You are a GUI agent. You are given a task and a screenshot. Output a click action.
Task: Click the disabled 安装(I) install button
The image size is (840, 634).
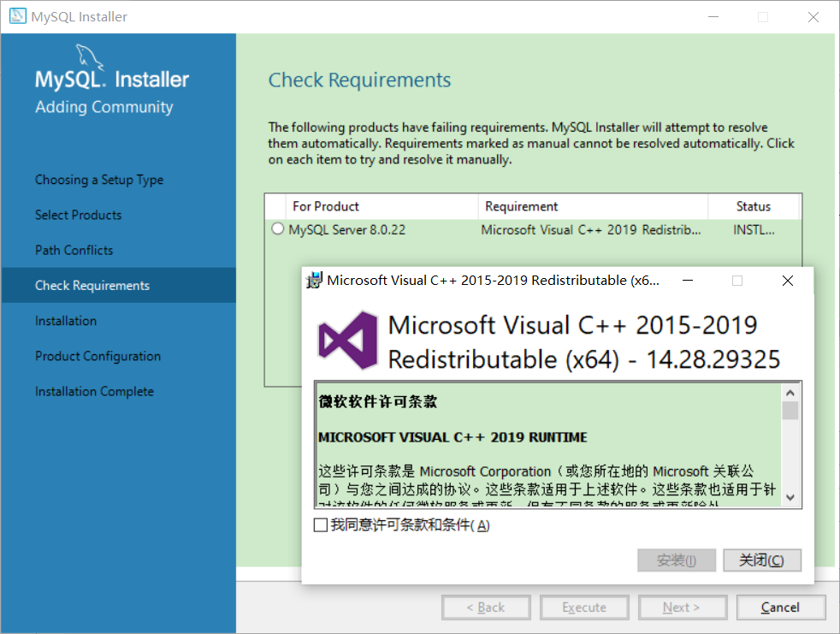pos(677,560)
